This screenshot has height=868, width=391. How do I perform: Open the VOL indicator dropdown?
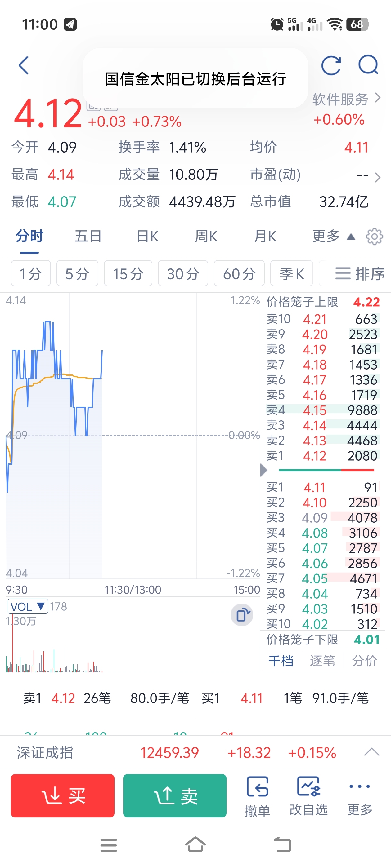[x=28, y=607]
